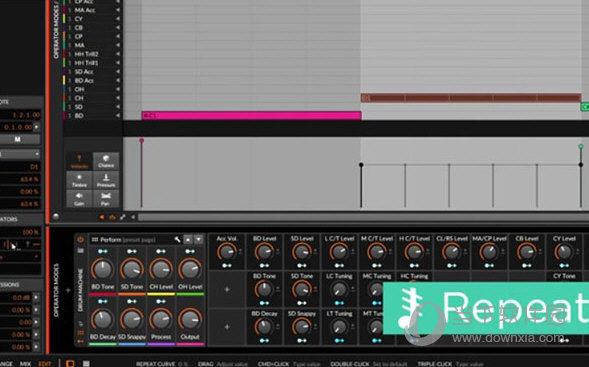Screen dimensions: 589x367
Task: Open remote controls page dropdown arrow
Action: [x=199, y=239]
